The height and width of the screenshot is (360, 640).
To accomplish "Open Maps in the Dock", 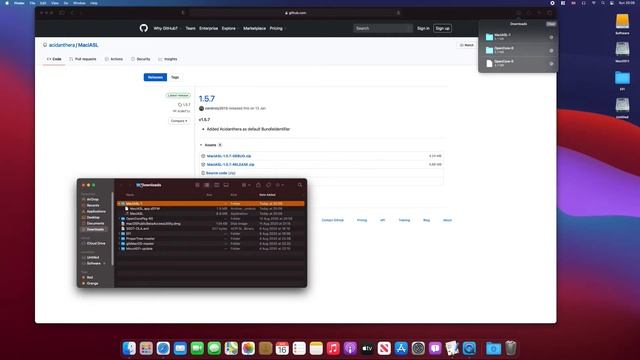I will pos(231,348).
